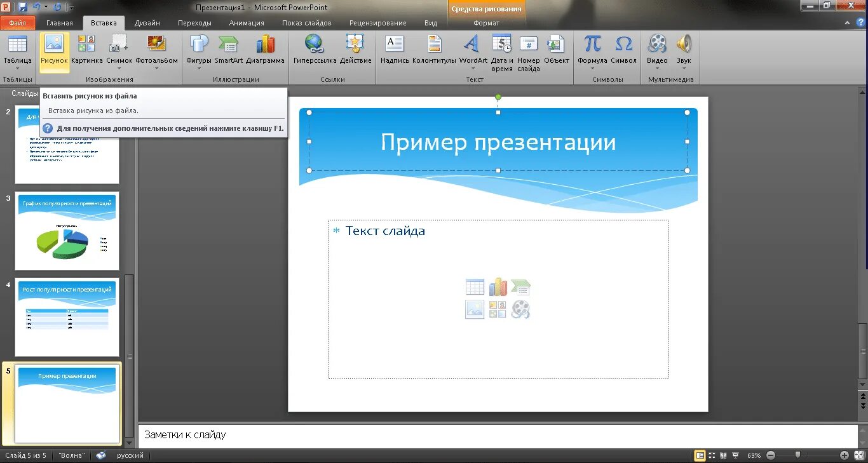Click the Действие action button
The width and height of the screenshot is (868, 463).
(x=355, y=50)
